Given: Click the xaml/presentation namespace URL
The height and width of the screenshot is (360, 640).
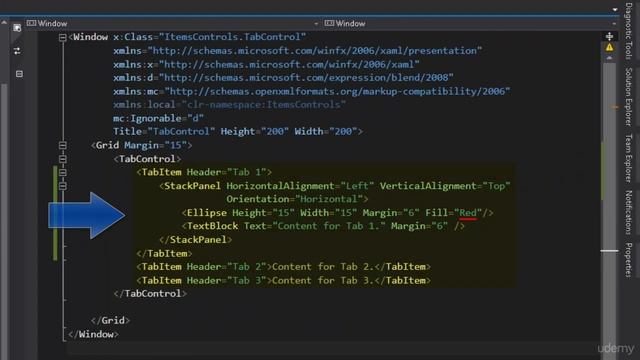Looking at the screenshot, I should click(x=315, y=51).
